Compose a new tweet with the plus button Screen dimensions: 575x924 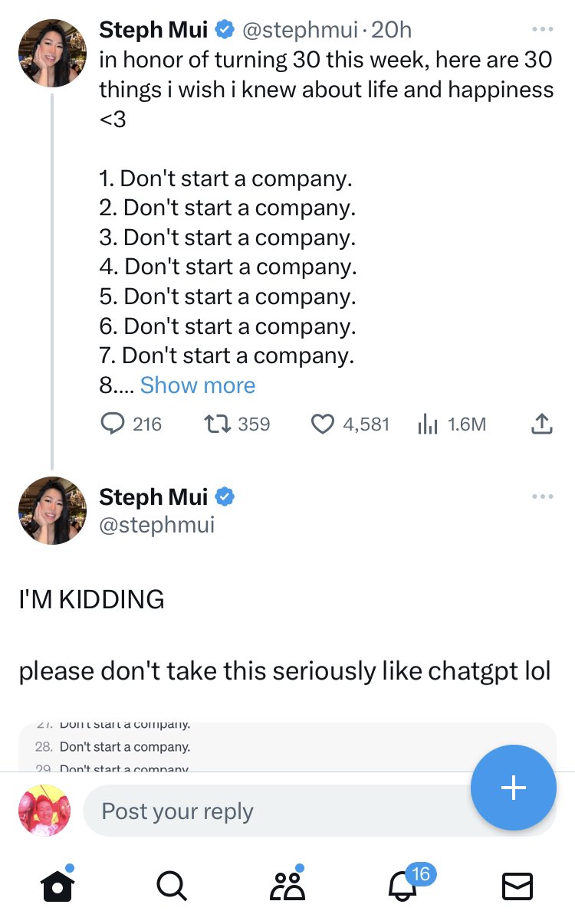pos(513,788)
